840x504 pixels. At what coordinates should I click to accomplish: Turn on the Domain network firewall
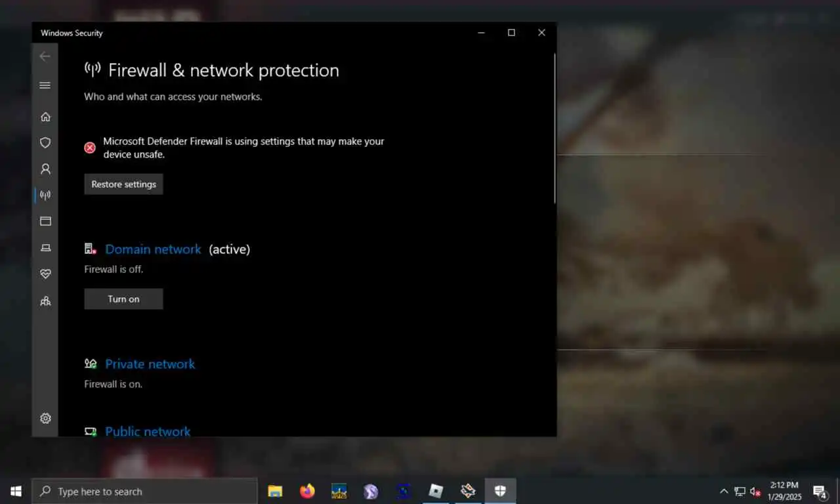[123, 299]
